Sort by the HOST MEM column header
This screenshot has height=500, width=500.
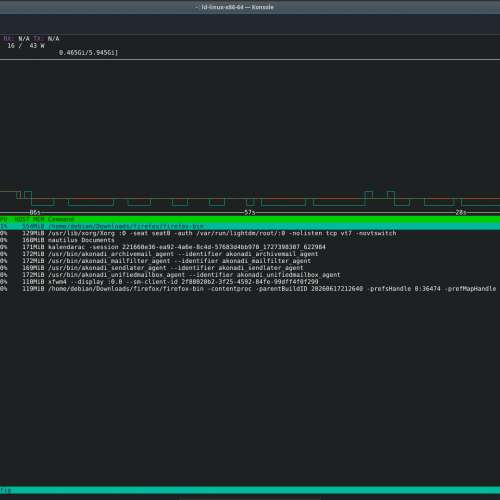[29, 219]
